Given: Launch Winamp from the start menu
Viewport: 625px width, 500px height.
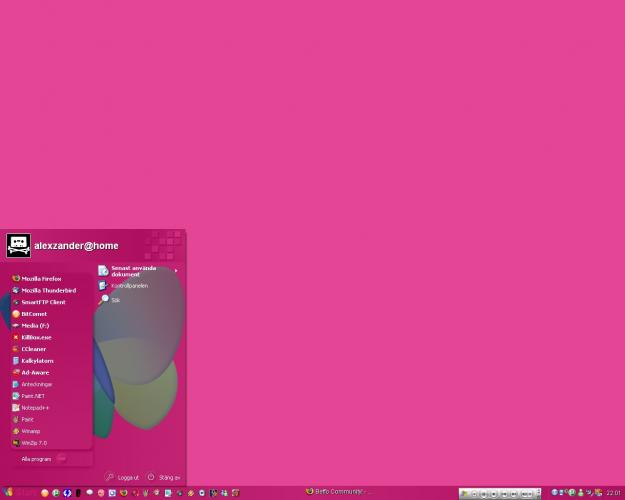Looking at the screenshot, I should click(x=31, y=431).
